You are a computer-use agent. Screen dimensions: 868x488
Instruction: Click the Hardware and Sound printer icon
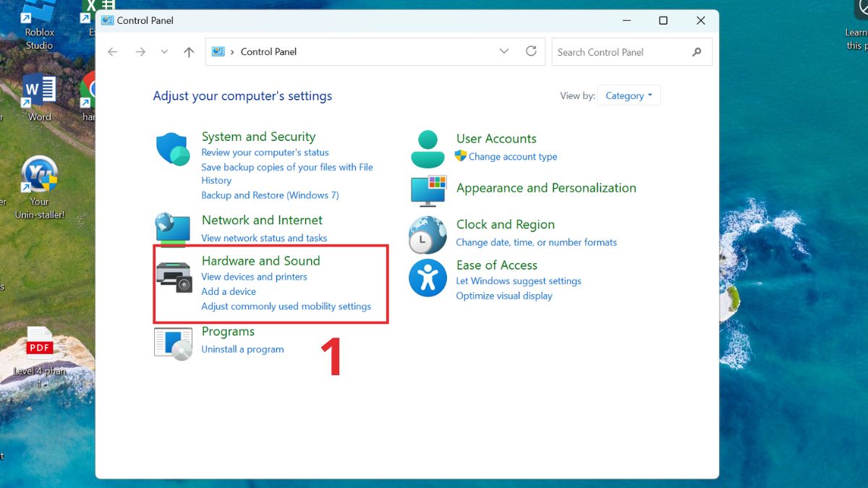point(174,277)
